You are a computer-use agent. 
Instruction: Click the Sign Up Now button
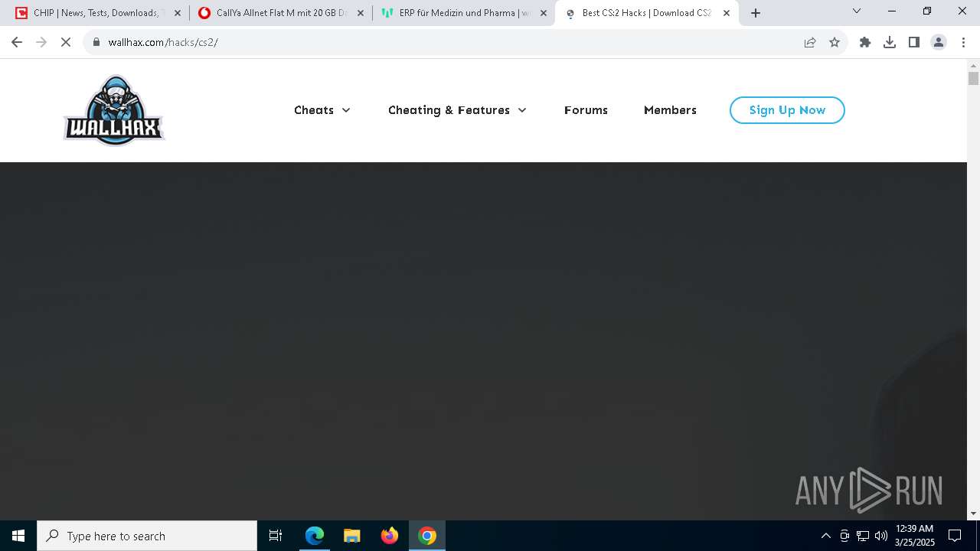pyautogui.click(x=787, y=110)
